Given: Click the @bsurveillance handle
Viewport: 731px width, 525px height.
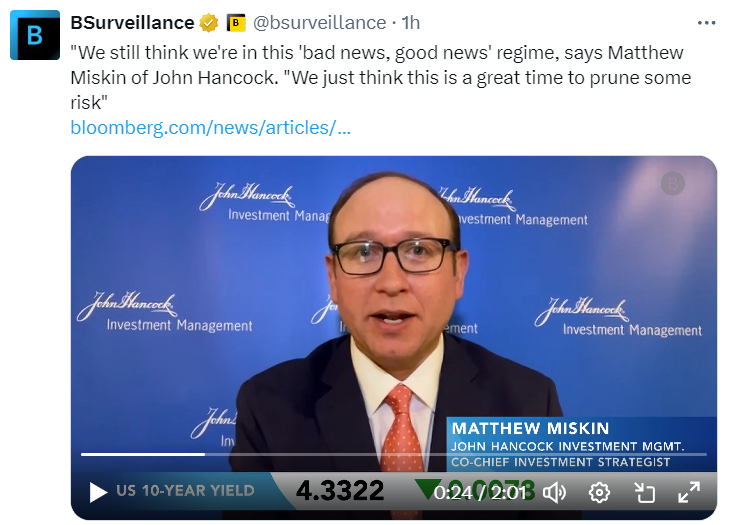Looking at the screenshot, I should pos(319,23).
